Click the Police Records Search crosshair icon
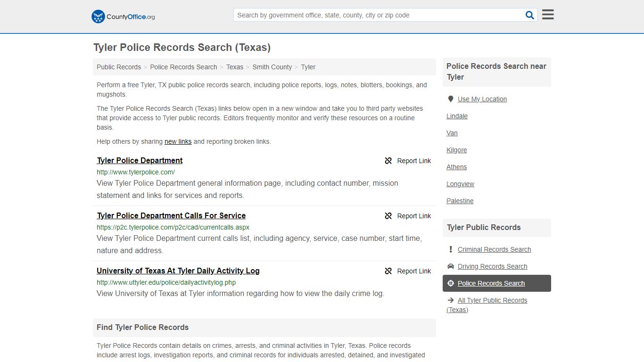644x362 pixels. [451, 283]
